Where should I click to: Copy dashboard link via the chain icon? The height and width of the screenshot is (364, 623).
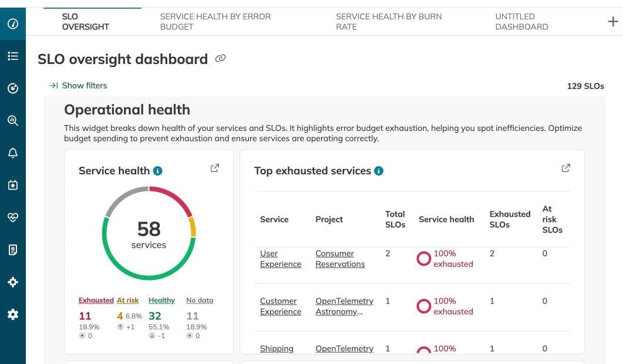tap(220, 58)
